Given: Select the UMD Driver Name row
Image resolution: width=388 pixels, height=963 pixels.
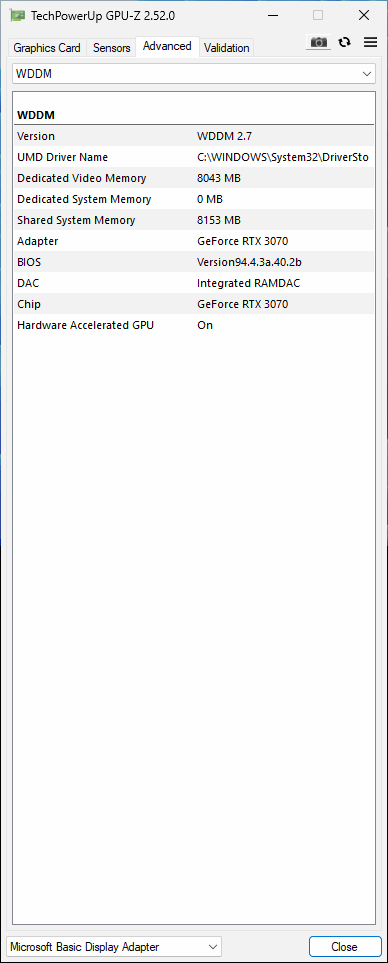Looking at the screenshot, I should (x=194, y=157).
